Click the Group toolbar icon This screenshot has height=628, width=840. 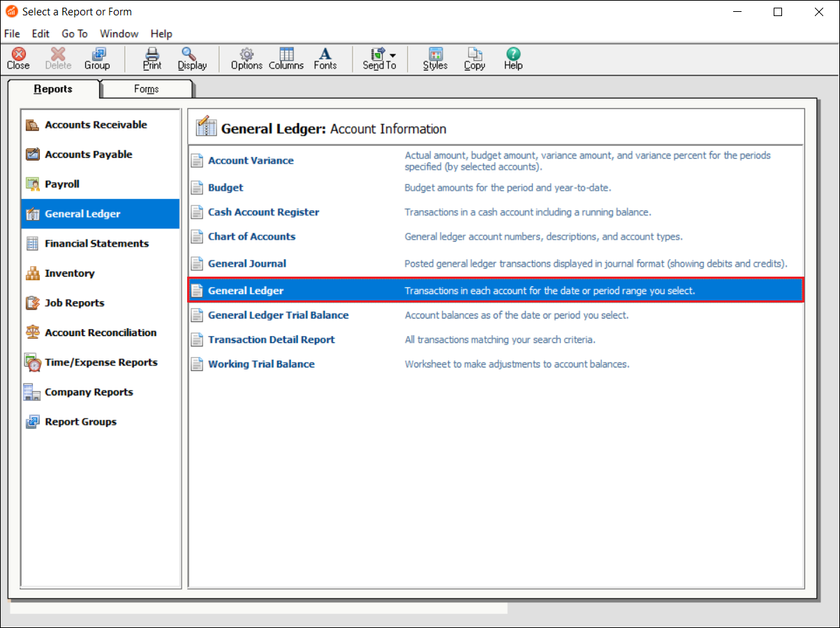click(x=97, y=59)
